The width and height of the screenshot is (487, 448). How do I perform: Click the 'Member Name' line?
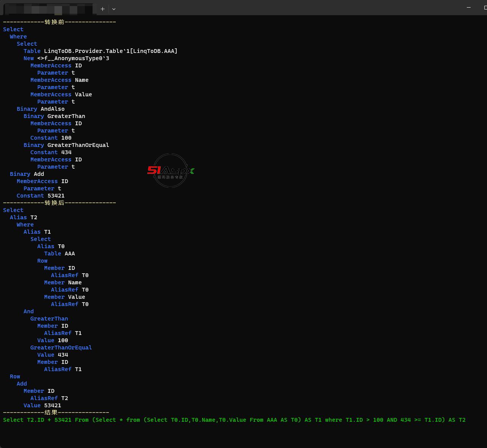[x=63, y=282]
